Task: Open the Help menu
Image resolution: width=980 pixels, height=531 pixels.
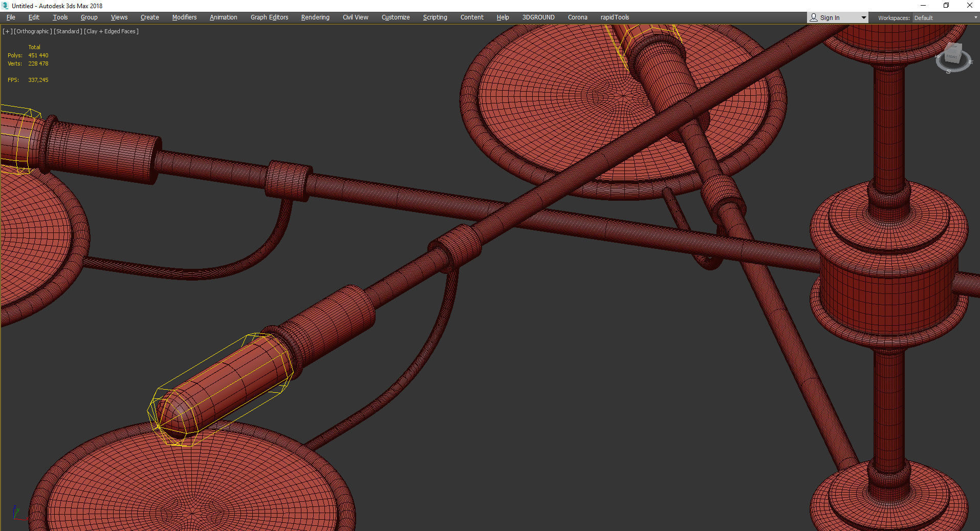Action: (x=503, y=17)
